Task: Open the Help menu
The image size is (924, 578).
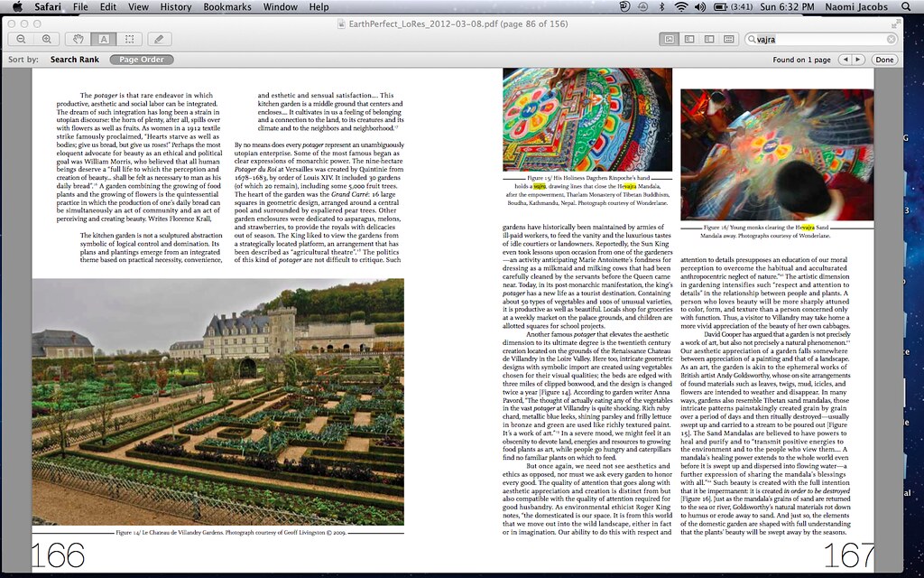Action: (319, 7)
